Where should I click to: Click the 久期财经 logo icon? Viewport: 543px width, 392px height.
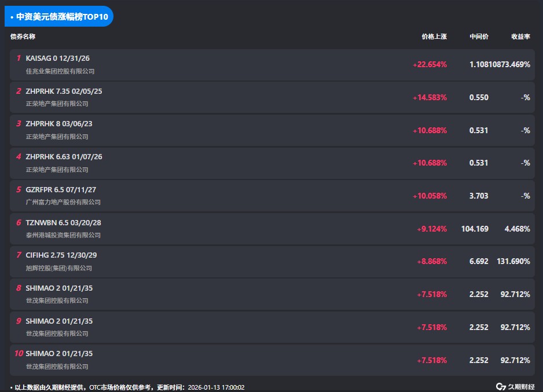click(501, 386)
